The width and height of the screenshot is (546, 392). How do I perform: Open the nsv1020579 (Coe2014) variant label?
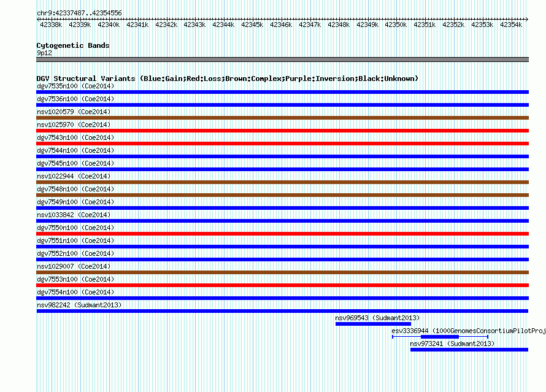pos(74,112)
